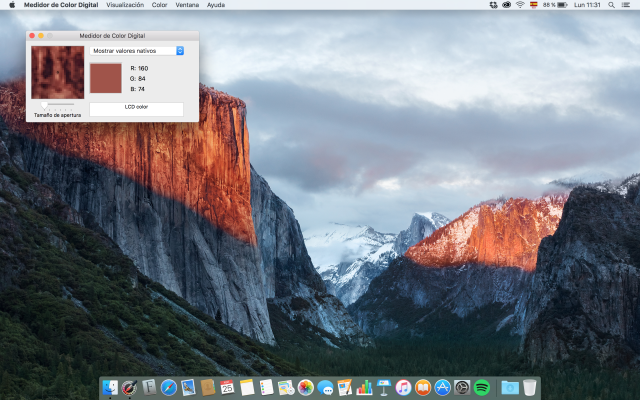640x400 pixels.
Task: Open the Ventana menu
Action: tap(187, 5)
